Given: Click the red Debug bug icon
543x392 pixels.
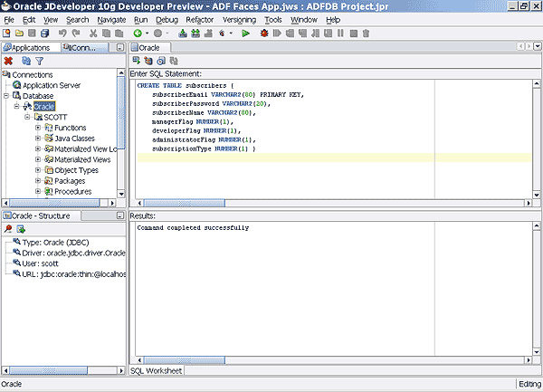Looking at the screenshot, I should point(262,33).
